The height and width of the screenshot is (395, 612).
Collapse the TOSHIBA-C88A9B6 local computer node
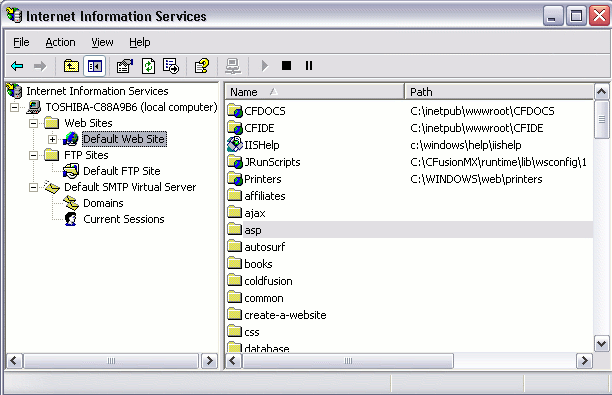pyautogui.click(x=14, y=107)
